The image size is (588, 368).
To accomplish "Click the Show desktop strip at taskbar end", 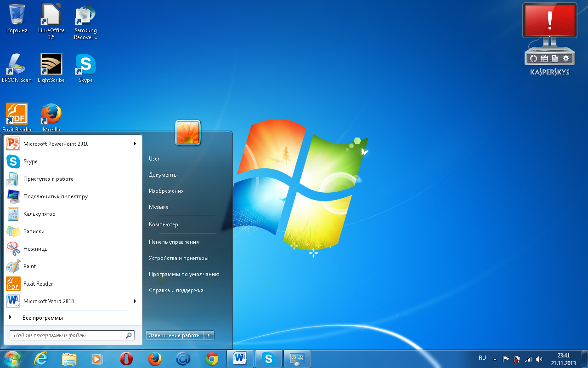I will tap(585, 359).
